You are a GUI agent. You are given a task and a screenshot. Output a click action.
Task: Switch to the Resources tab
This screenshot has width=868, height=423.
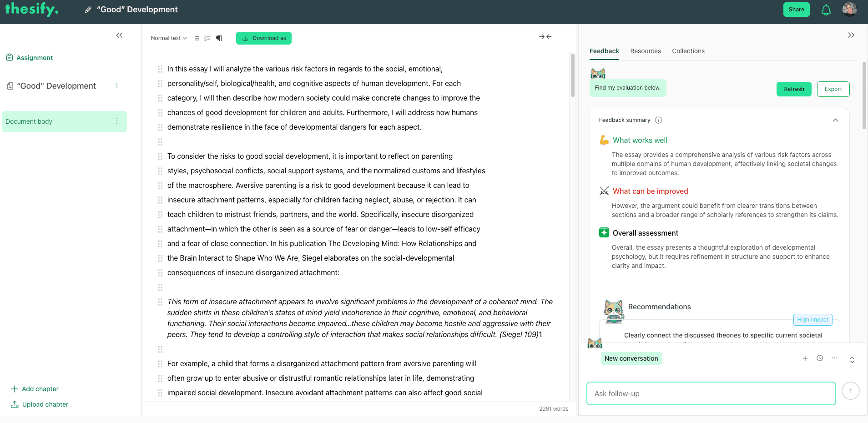tap(645, 51)
